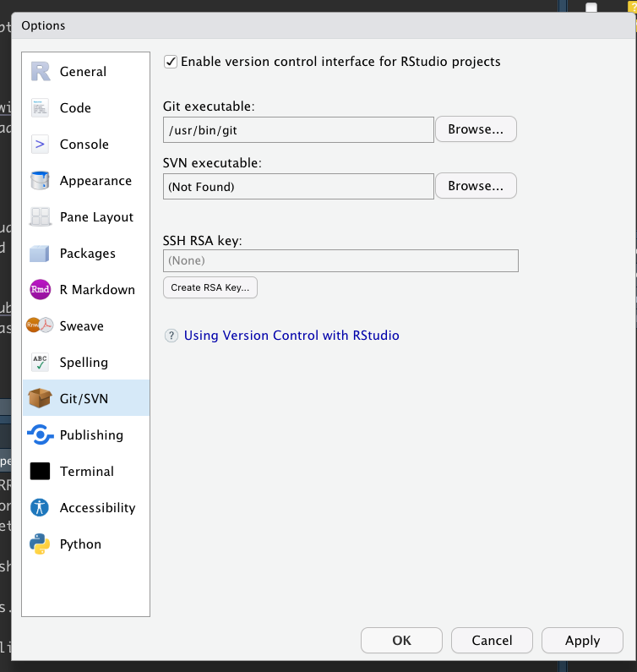
Task: Click the Create RSA Key button
Action: pos(210,287)
